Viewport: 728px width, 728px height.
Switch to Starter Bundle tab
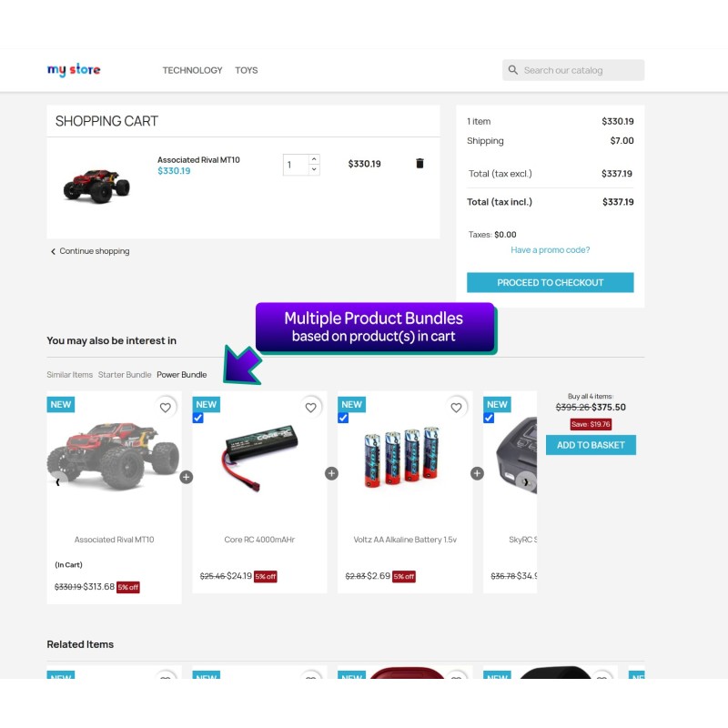[x=125, y=375]
